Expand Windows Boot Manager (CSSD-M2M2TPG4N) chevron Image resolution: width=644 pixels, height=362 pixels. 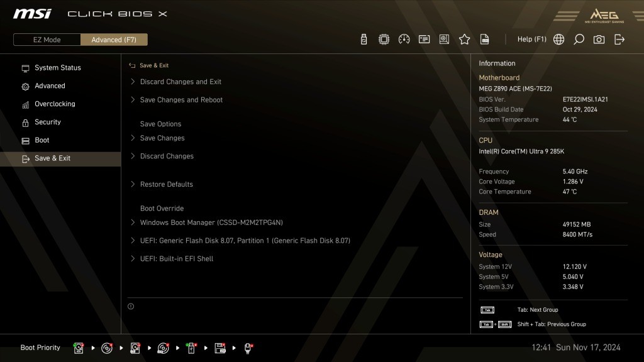[x=133, y=222]
